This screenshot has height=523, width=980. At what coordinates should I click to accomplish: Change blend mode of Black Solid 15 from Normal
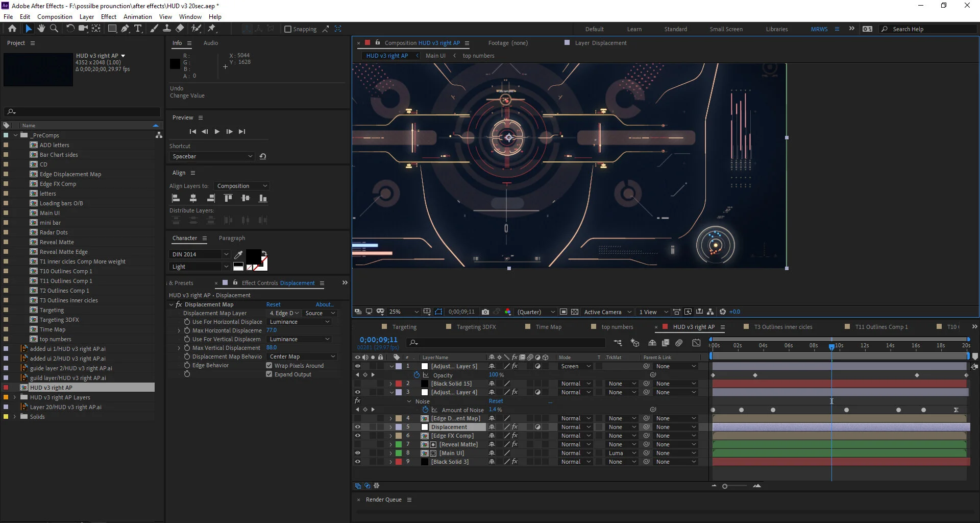point(574,383)
